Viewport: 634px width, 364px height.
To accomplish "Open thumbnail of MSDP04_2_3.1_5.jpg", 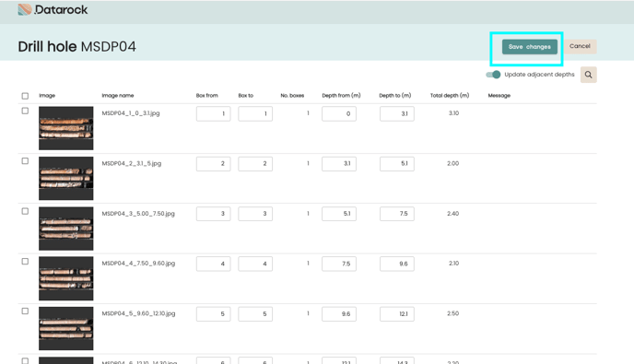I will [x=66, y=179].
